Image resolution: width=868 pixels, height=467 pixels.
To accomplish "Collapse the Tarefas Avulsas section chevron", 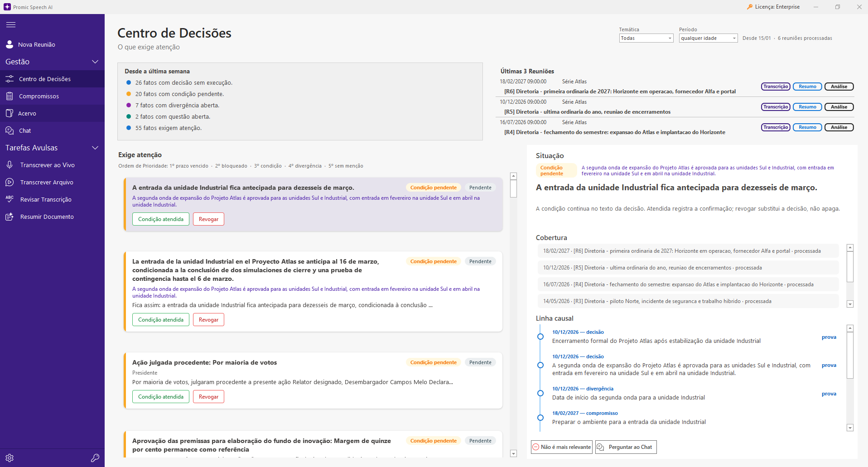I will (x=95, y=148).
